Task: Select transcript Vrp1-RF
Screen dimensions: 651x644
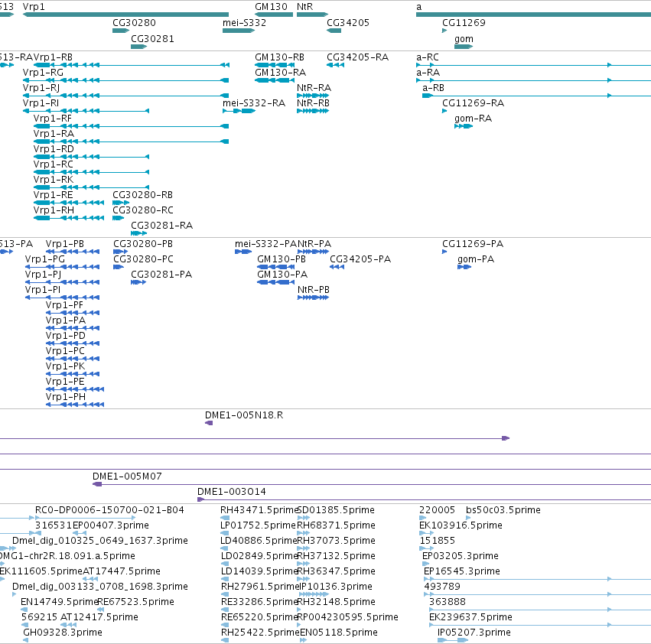Action: coord(132,126)
